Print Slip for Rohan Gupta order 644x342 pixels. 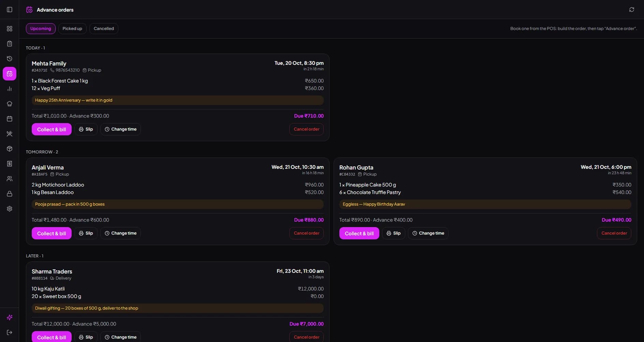394,233
